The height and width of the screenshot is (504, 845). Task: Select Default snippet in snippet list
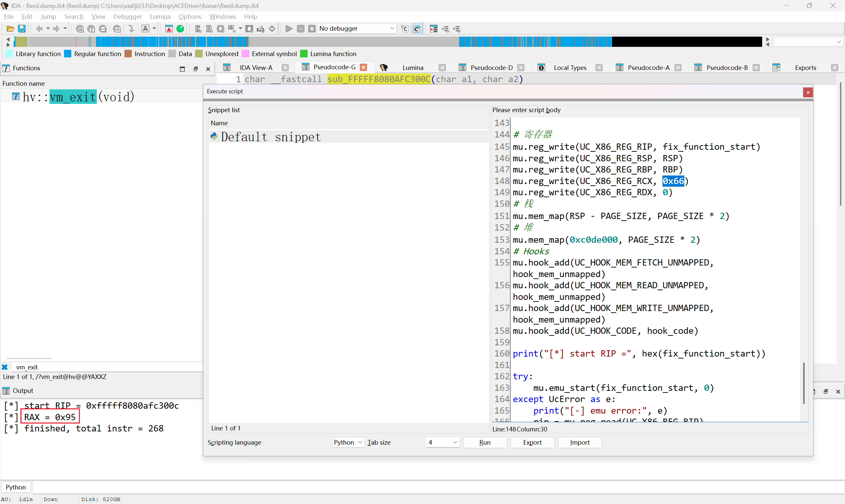270,137
